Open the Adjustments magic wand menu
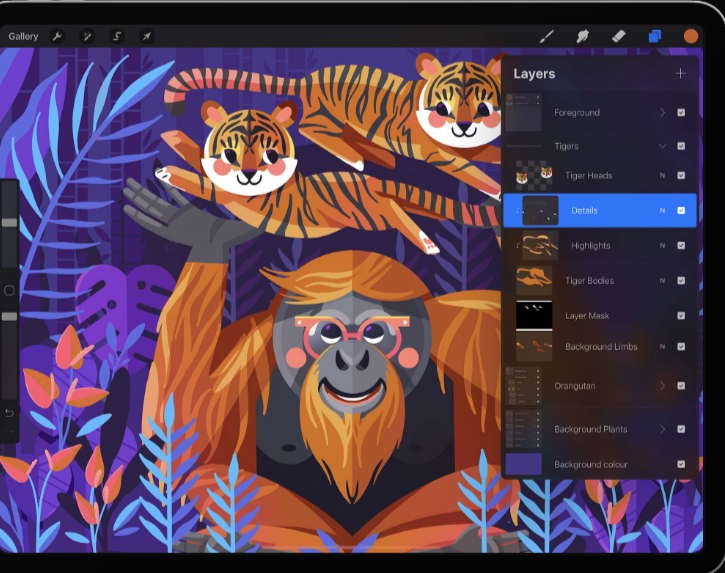Screen dimensions: 725x573 click(x=87, y=37)
